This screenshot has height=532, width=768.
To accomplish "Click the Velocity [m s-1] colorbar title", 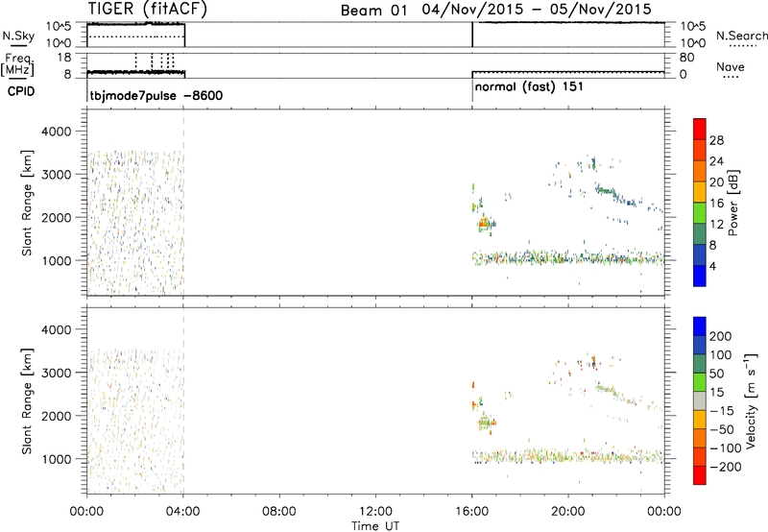I will 751,401.
